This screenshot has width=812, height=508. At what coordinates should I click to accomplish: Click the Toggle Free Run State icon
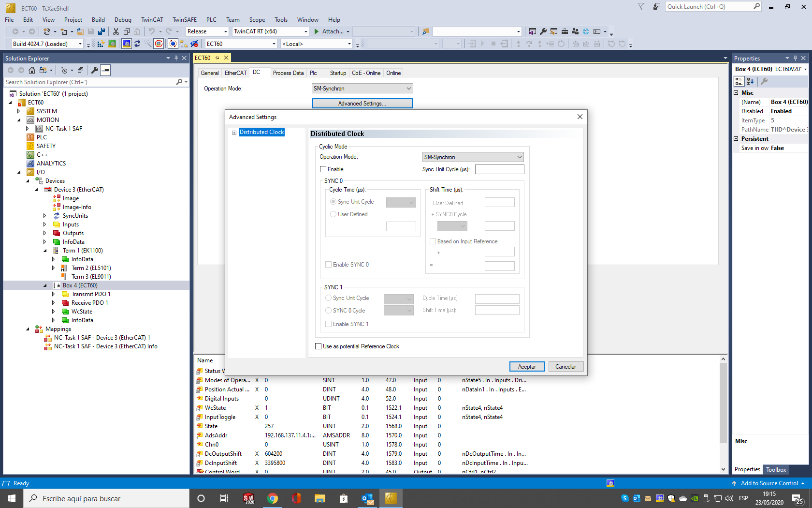click(159, 44)
